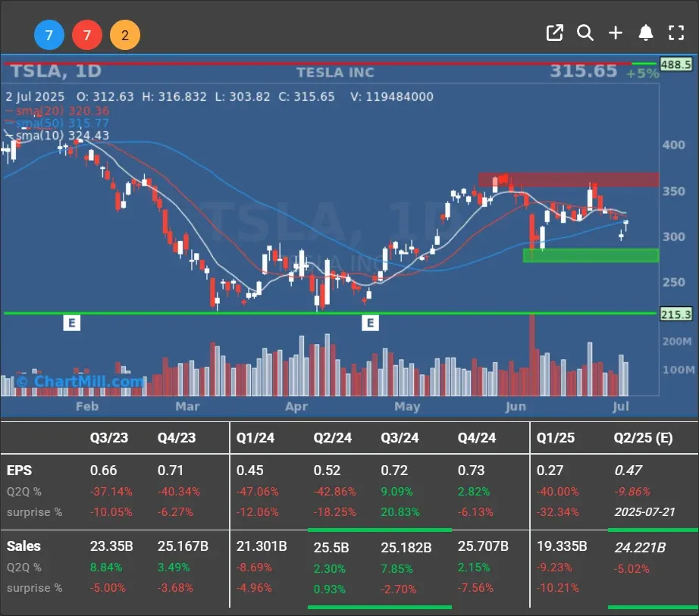Click the Q1/25 column header

click(556, 438)
